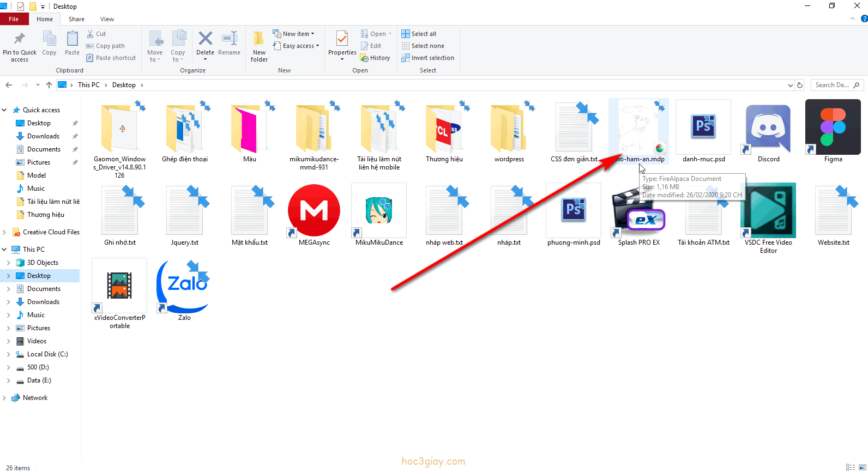Open the Share ribbon tab

pyautogui.click(x=76, y=19)
